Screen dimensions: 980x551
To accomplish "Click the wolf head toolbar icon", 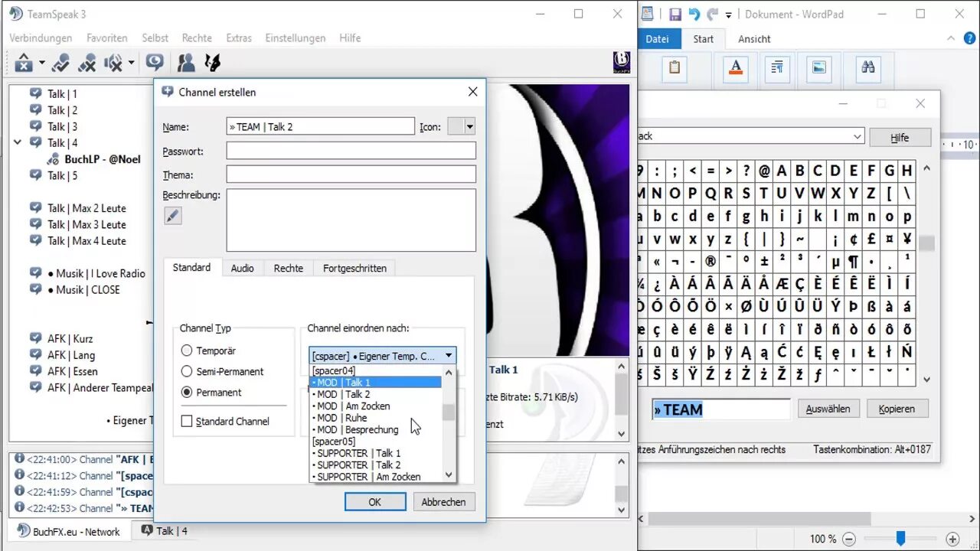I will [213, 63].
